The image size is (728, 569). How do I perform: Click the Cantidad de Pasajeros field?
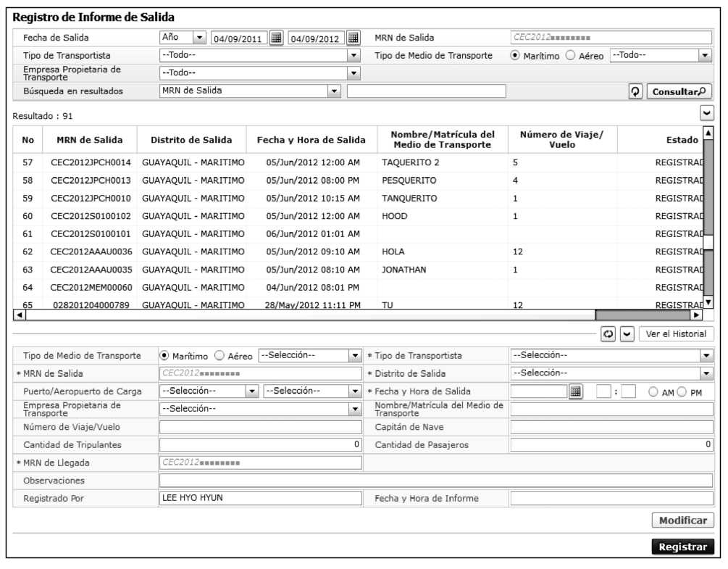coord(611,445)
